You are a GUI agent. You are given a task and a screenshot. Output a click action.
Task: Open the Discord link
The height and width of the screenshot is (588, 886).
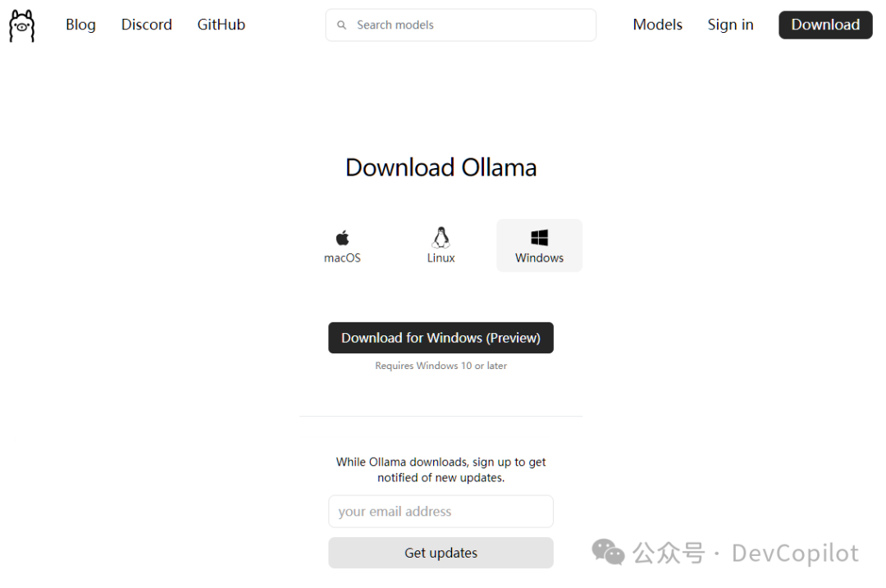coord(146,25)
